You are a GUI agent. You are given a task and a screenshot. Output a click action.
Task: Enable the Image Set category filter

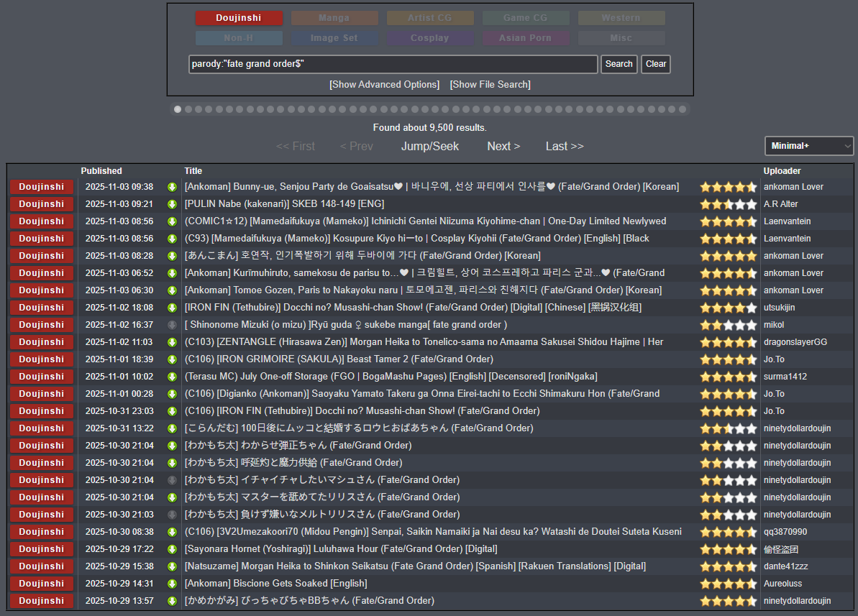pos(334,38)
